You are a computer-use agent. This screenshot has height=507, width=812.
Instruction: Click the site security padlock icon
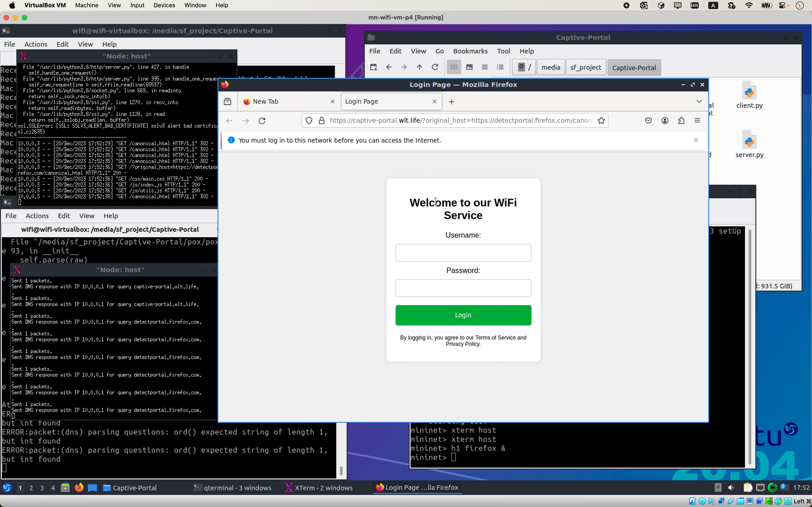pos(321,121)
